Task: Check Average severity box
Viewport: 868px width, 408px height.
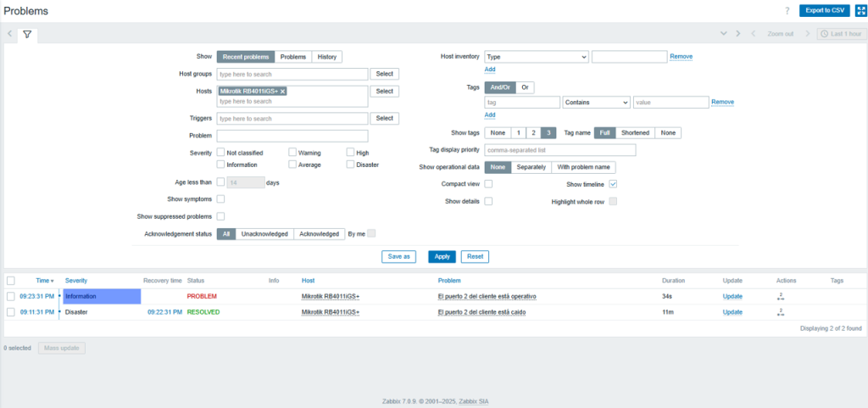Action: (292, 165)
